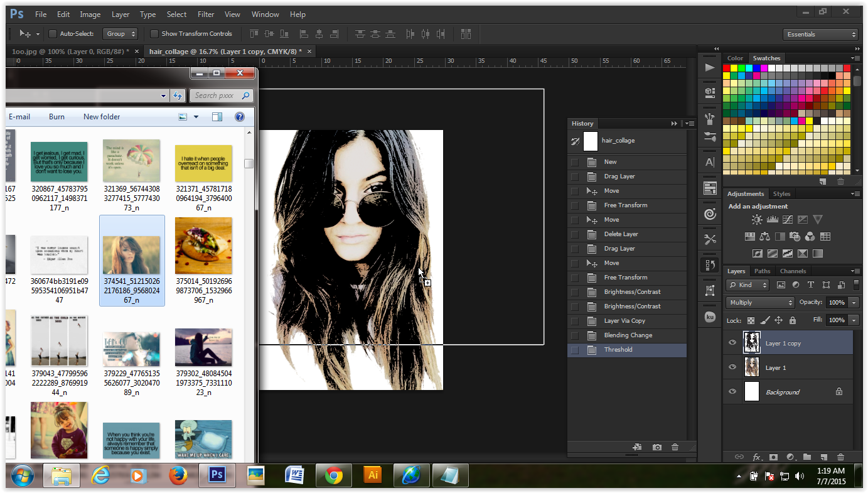Click the Curves adjustment icon

787,219
